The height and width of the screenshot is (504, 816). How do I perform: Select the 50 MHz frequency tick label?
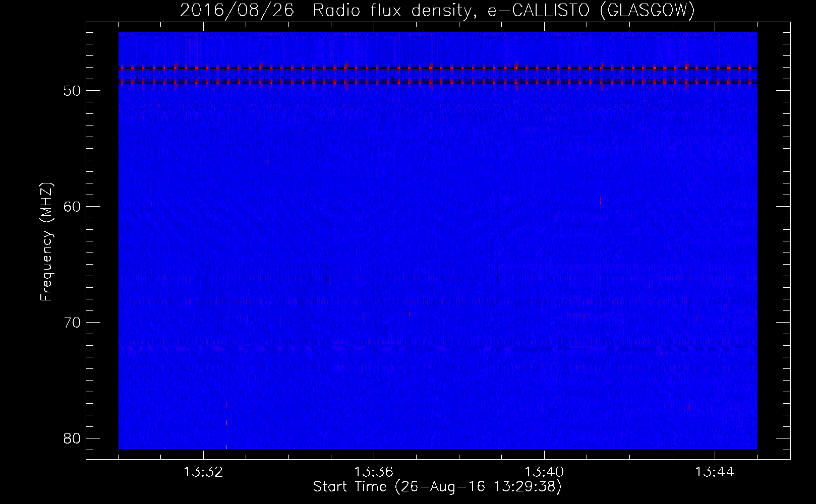coord(72,91)
